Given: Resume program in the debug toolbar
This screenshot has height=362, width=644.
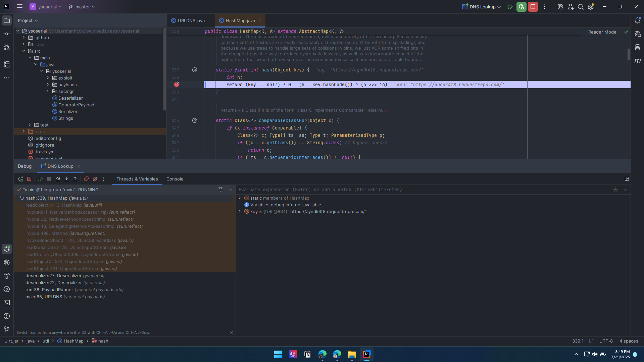Looking at the screenshot, I should [40, 179].
